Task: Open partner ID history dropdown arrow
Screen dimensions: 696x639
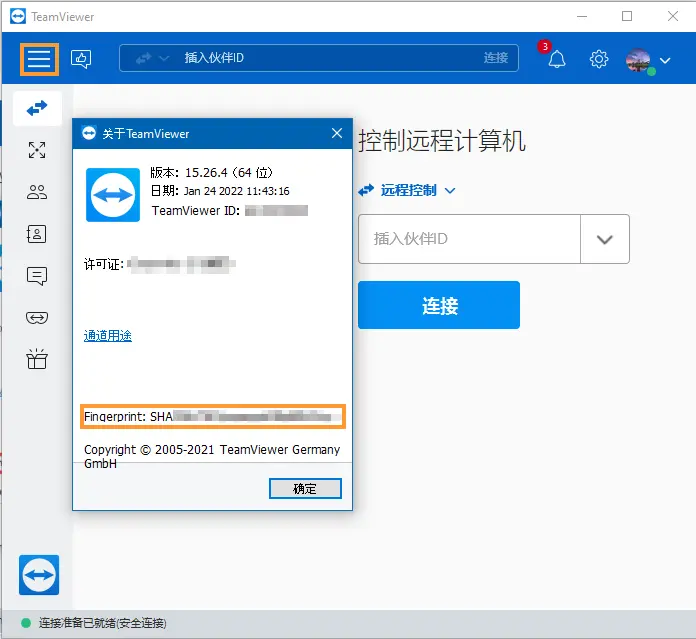Action: pos(605,239)
